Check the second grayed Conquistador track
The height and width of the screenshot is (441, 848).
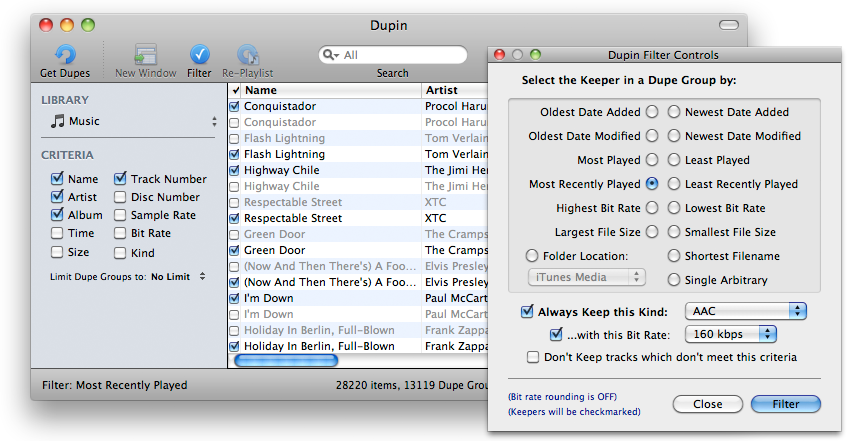234,123
